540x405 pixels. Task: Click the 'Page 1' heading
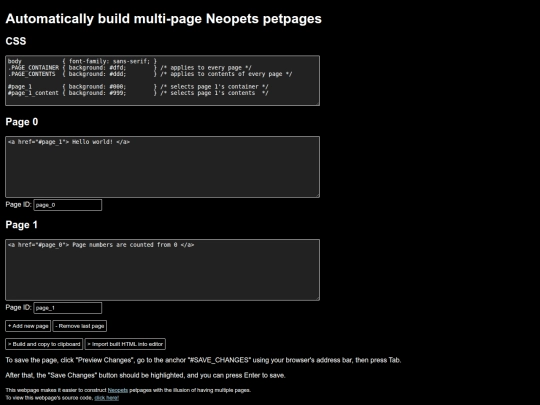pos(21,225)
